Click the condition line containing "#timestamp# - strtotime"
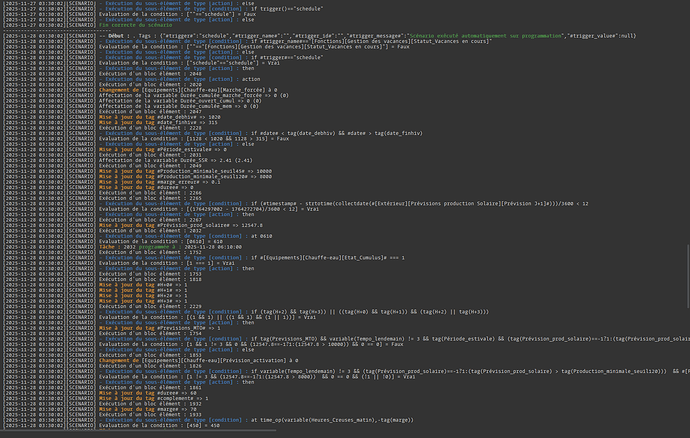The height and width of the screenshot is (438, 690). pos(344,204)
